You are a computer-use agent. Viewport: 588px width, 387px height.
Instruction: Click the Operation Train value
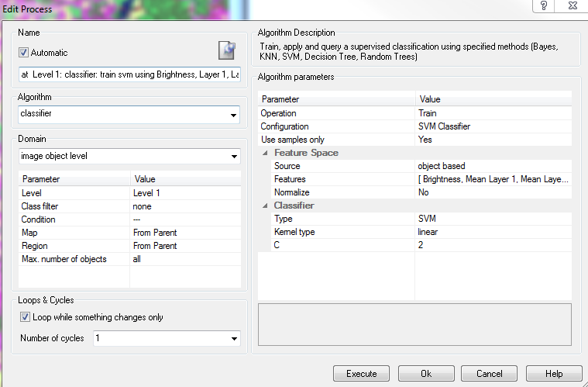pyautogui.click(x=493, y=113)
